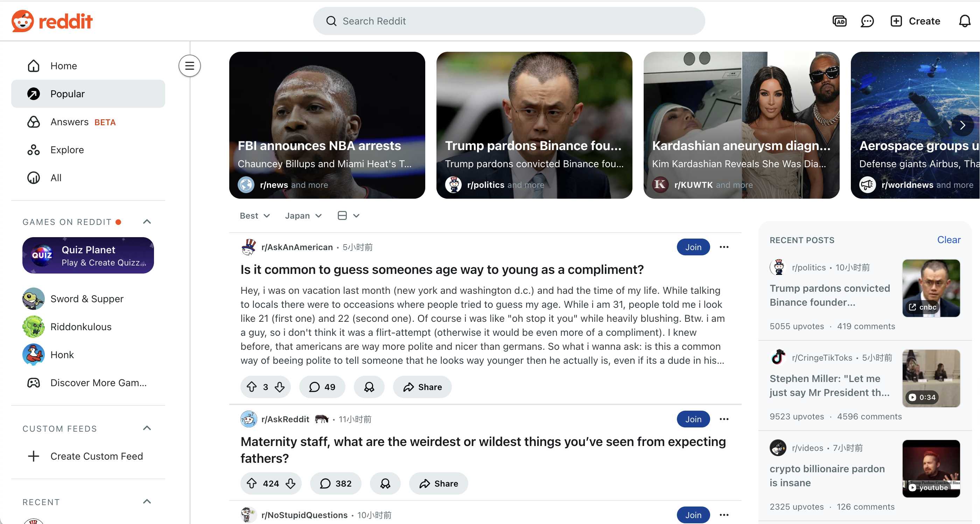Viewport: 980px width, 524px height.
Task: Clear the recent posts list
Action: (948, 240)
